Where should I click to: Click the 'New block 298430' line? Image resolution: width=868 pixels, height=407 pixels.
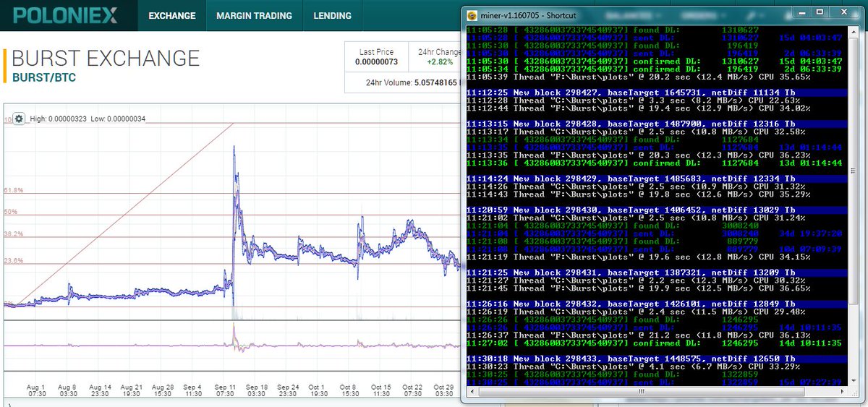click(657, 210)
